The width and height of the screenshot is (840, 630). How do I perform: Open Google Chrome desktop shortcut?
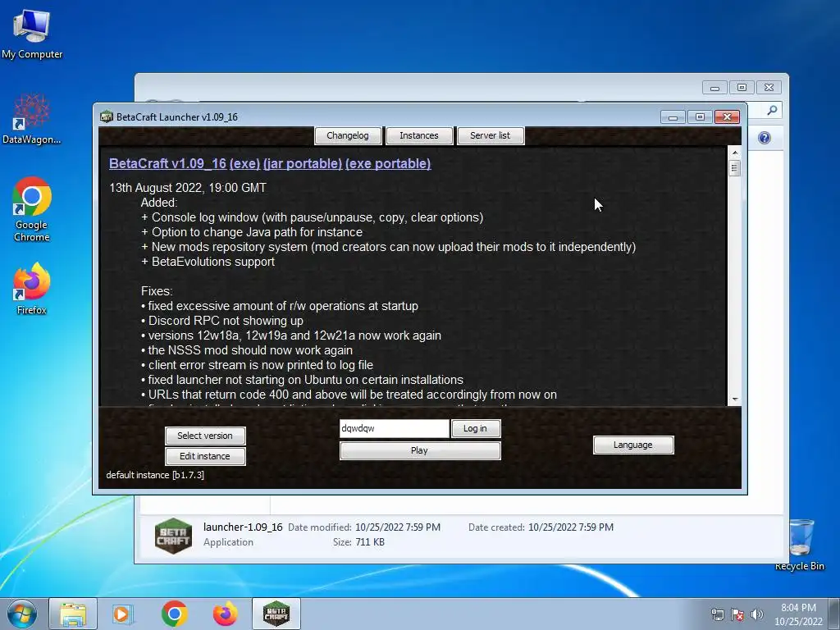(32, 209)
